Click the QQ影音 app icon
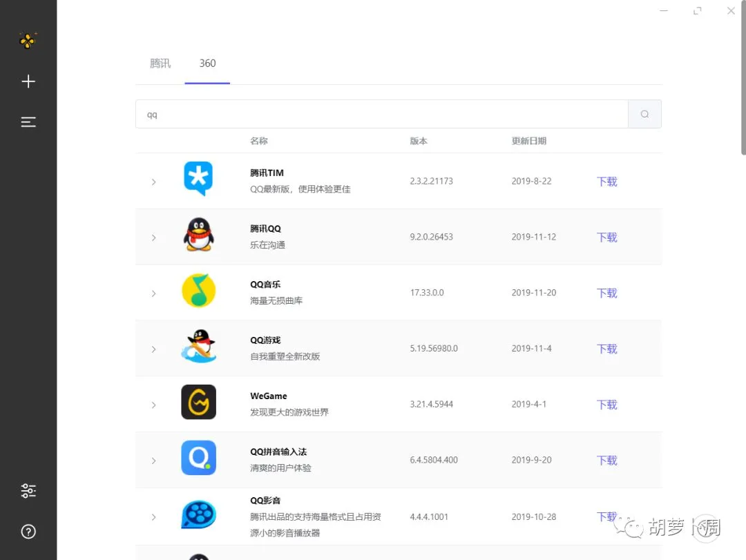746x560 pixels. tap(198, 514)
